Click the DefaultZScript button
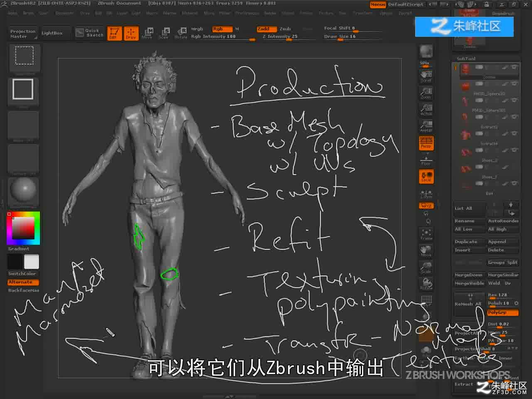This screenshot has width=532, height=399. pyautogui.click(x=406, y=5)
